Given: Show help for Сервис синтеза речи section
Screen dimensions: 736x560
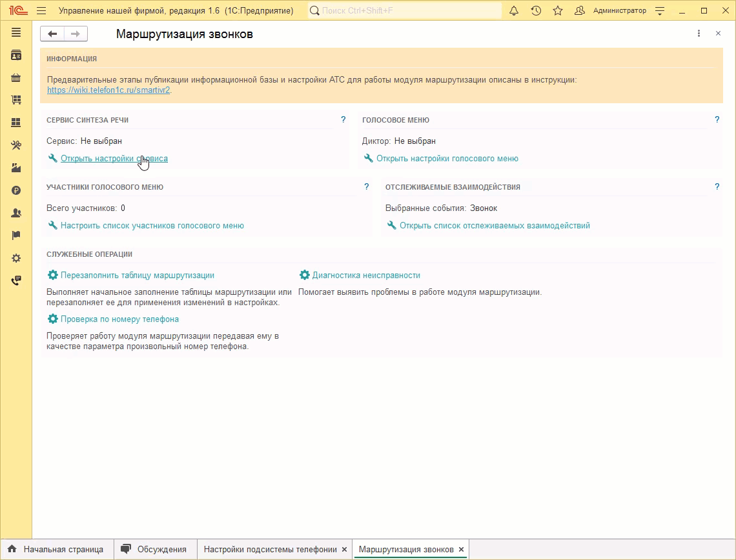Looking at the screenshot, I should point(343,120).
